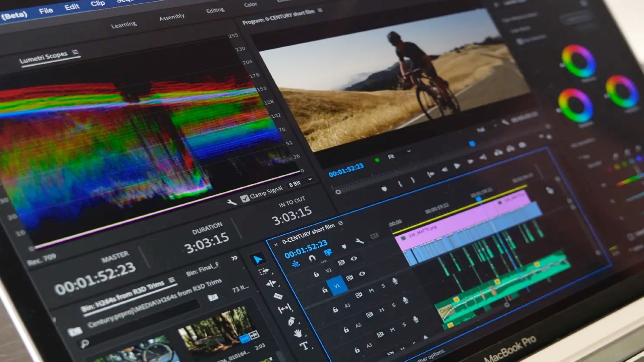Image resolution: width=644 pixels, height=362 pixels.
Task: Open Lumetri Scopes wrench settings
Action: coord(231,202)
